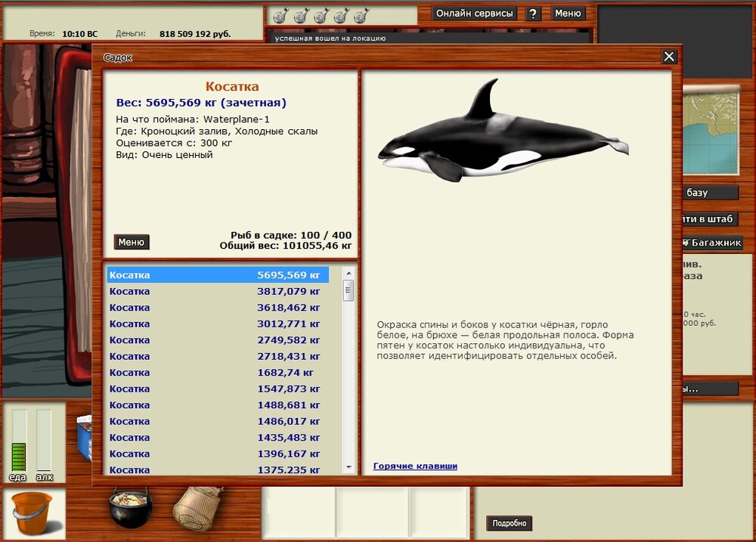
Task: Click the question mark help icon
Action: coord(533,14)
